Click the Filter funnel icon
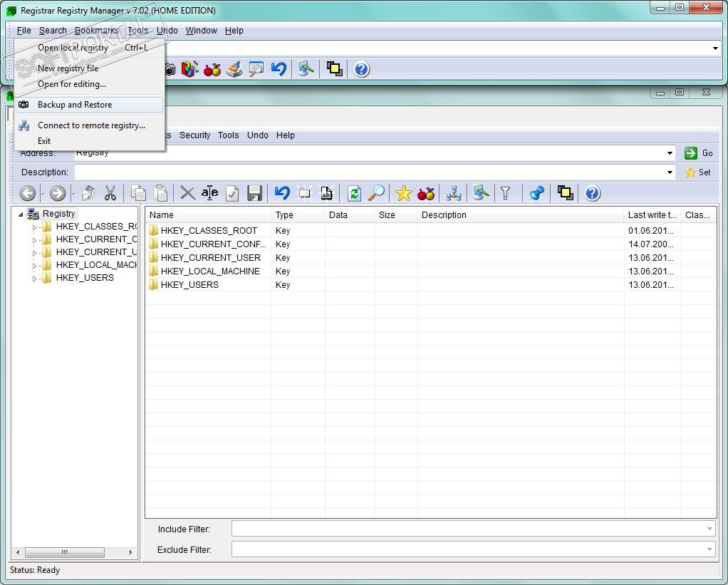 click(506, 193)
